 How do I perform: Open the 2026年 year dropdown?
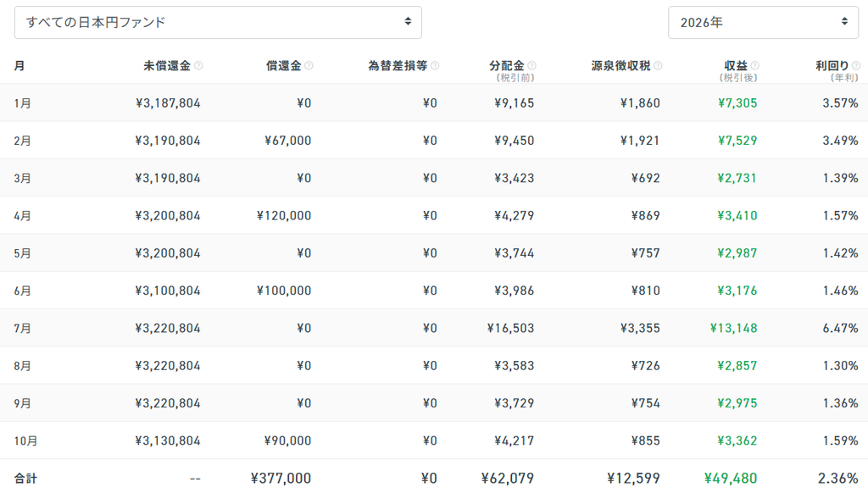(764, 23)
